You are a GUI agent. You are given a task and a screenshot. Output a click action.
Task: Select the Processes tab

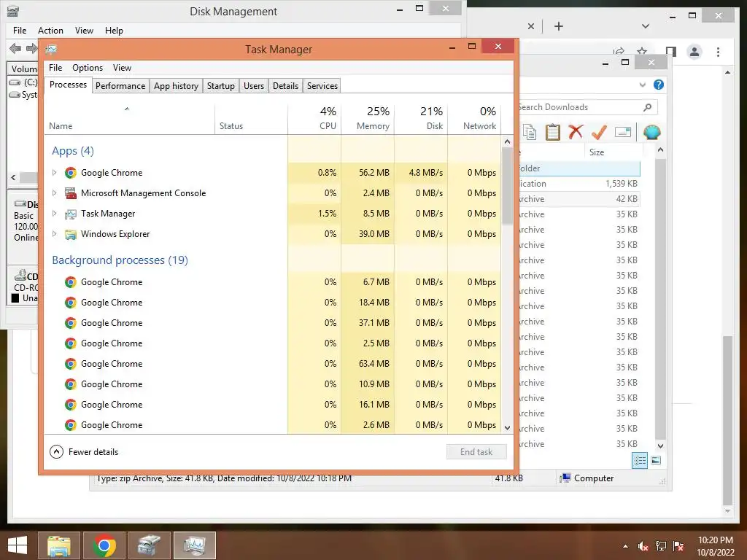click(68, 85)
